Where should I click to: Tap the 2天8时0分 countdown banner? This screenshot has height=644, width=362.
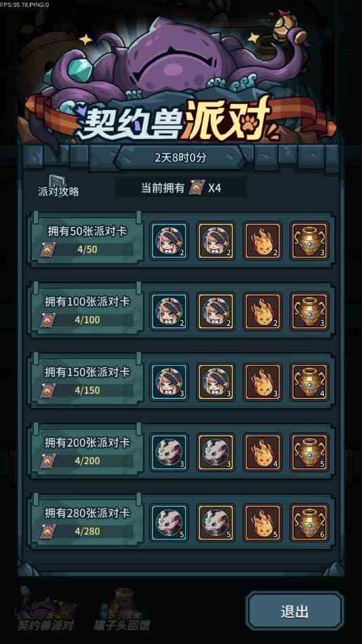click(180, 157)
